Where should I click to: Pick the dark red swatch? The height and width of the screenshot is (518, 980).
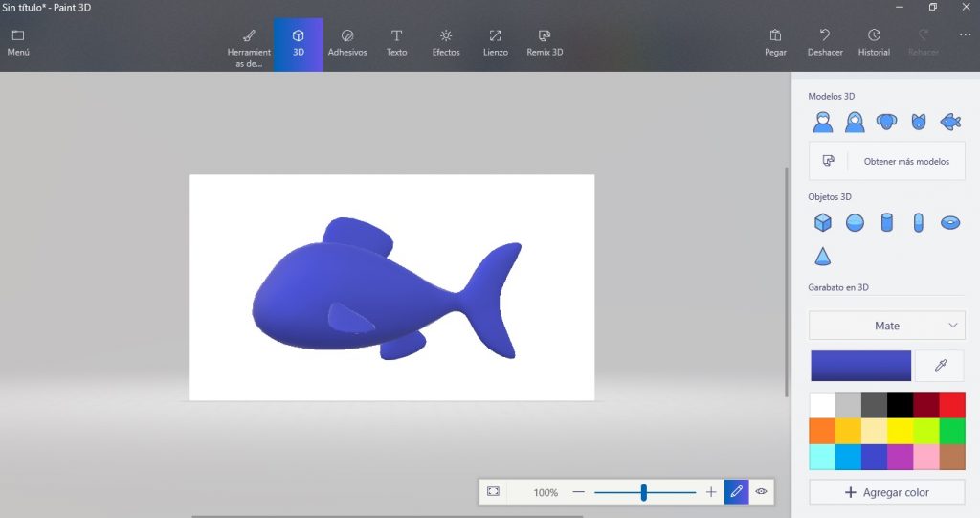[926, 405]
